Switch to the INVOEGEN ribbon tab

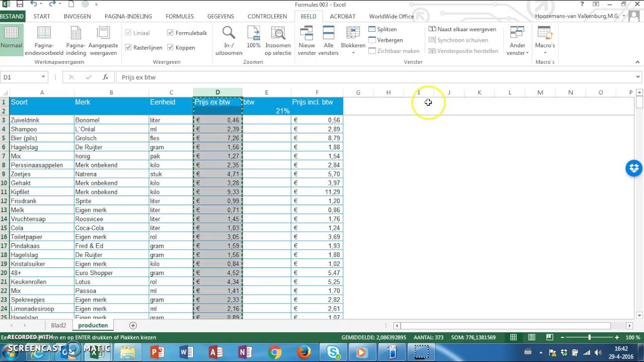coord(77,16)
